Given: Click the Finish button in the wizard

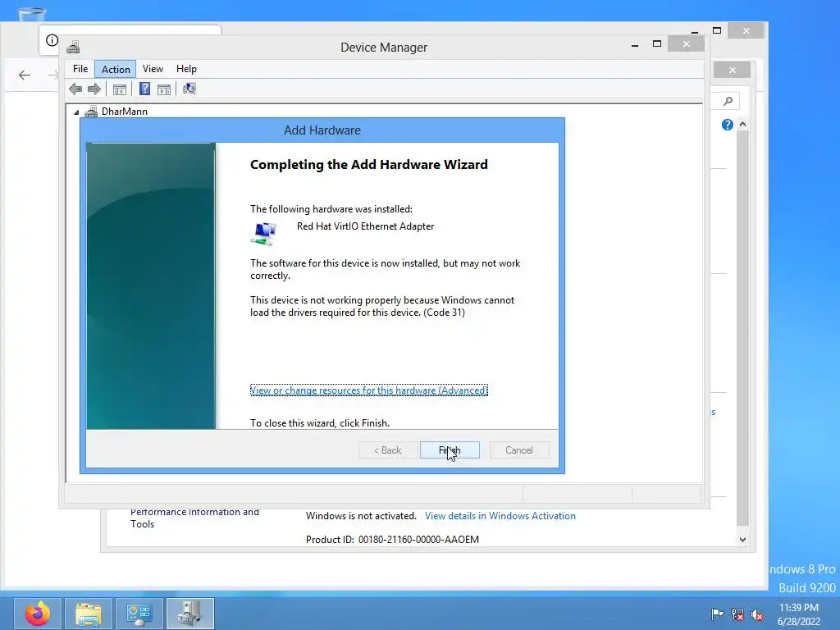Looking at the screenshot, I should 450,450.
